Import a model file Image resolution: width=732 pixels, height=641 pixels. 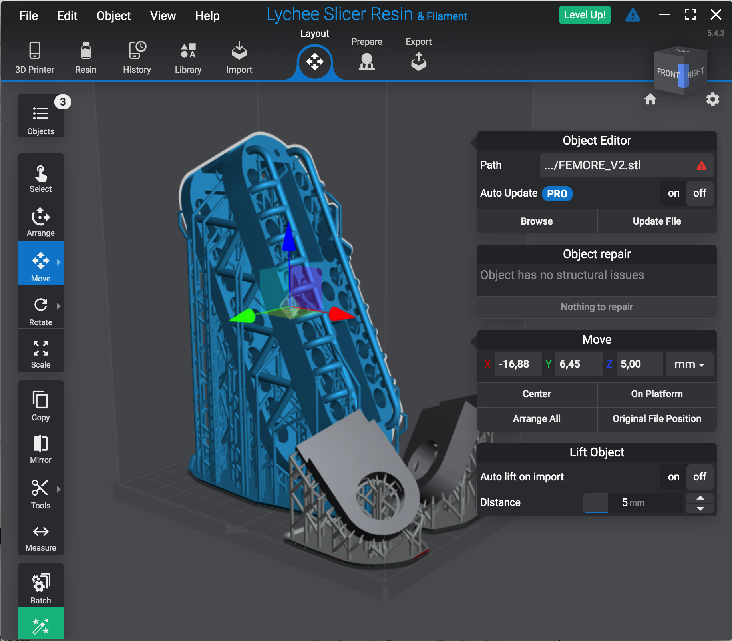(x=239, y=57)
